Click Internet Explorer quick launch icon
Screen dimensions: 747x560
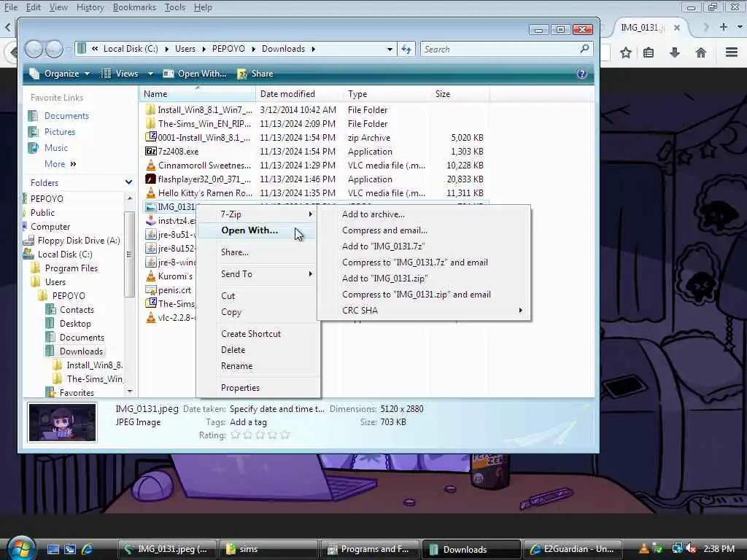[x=88, y=549]
